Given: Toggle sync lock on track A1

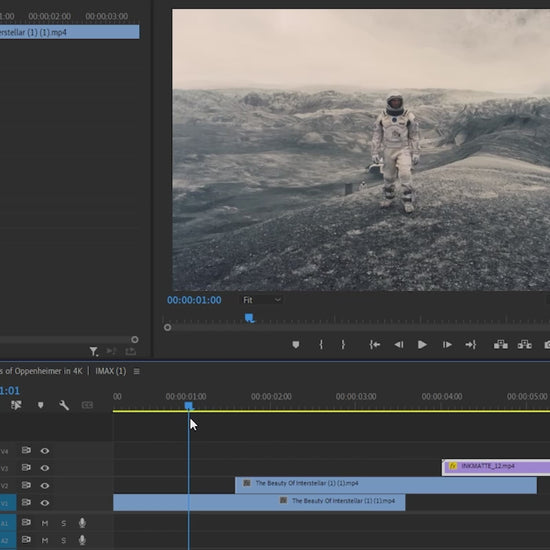Looking at the screenshot, I should 26,522.
